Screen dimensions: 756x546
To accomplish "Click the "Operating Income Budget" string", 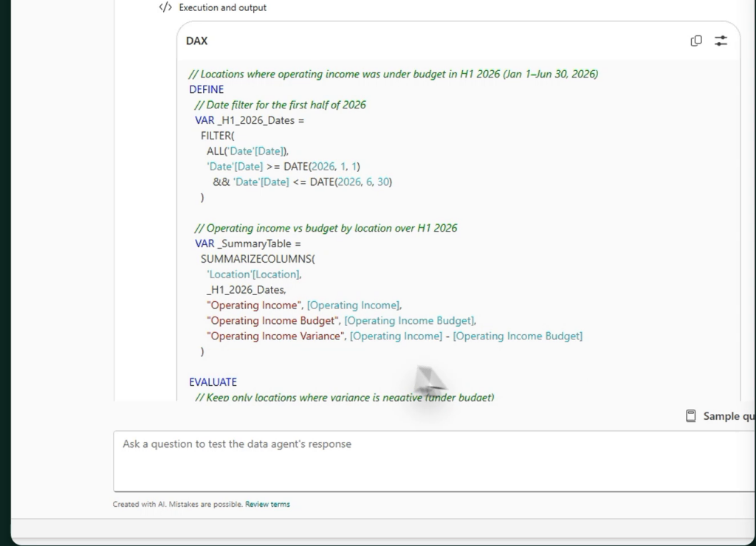I will tap(273, 321).
